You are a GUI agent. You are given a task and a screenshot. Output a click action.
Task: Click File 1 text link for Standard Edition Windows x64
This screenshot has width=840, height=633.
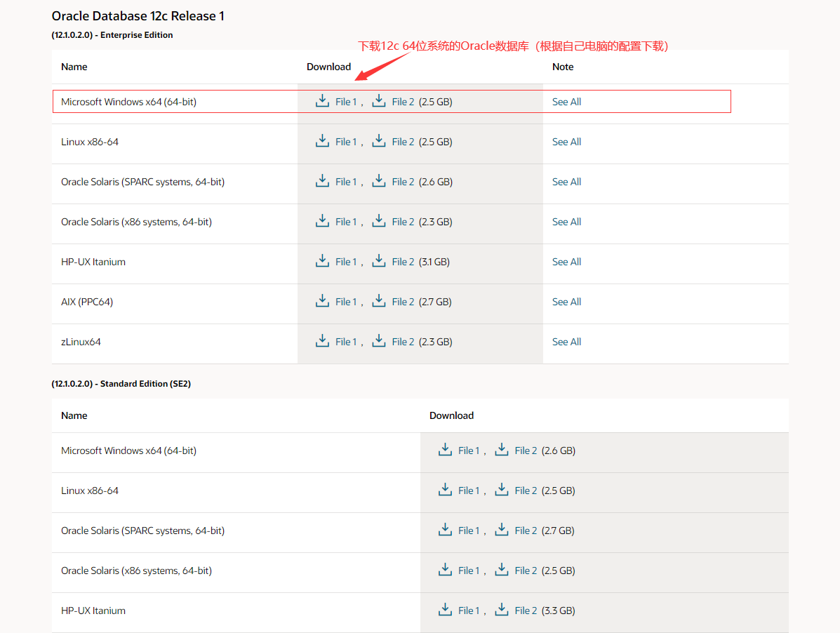click(x=469, y=451)
